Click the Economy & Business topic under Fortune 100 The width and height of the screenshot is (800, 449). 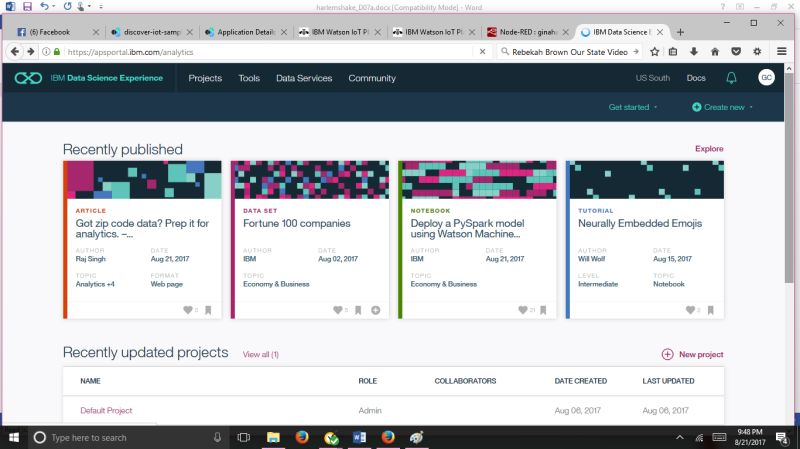276,284
